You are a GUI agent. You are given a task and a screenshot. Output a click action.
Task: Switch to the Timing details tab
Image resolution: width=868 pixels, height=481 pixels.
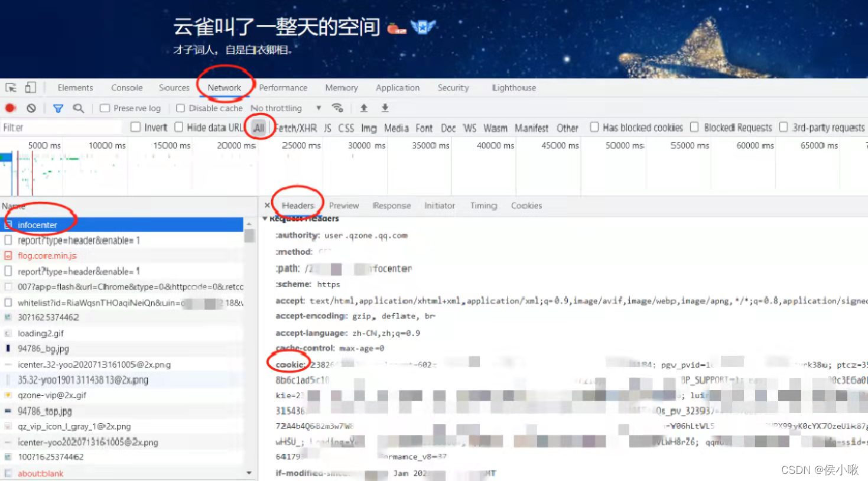483,206
